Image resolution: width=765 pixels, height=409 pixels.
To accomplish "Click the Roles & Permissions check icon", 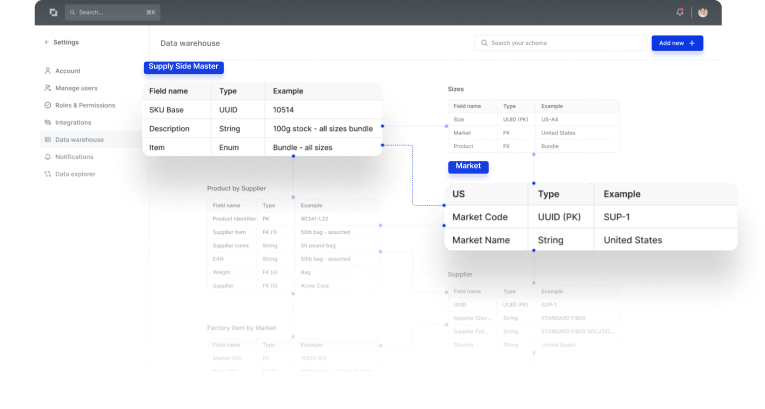I will click(x=47, y=105).
